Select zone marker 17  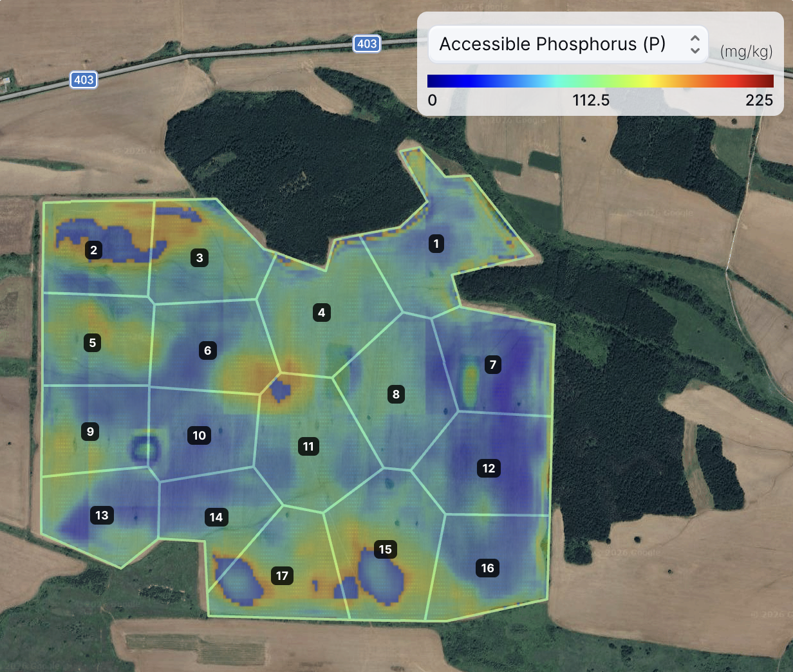pyautogui.click(x=282, y=576)
